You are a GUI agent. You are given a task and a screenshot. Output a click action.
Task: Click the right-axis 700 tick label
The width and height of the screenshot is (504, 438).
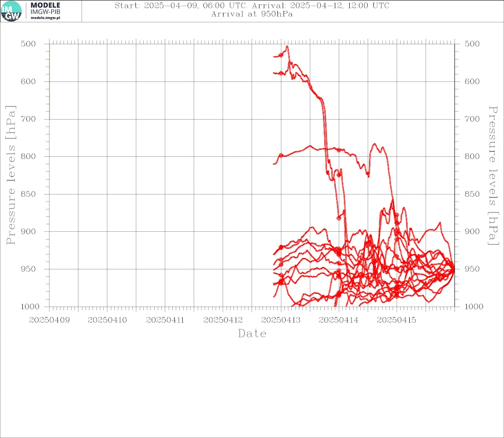point(472,119)
